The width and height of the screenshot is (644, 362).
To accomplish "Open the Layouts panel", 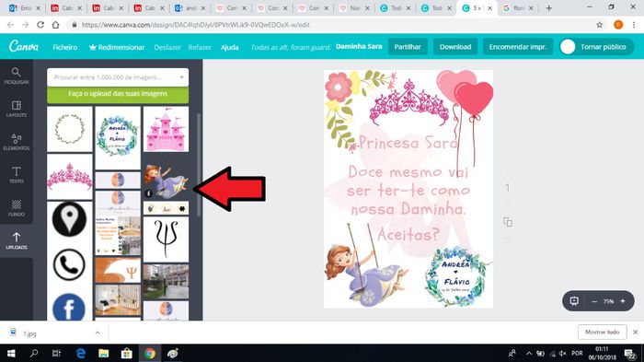I will pos(16,109).
